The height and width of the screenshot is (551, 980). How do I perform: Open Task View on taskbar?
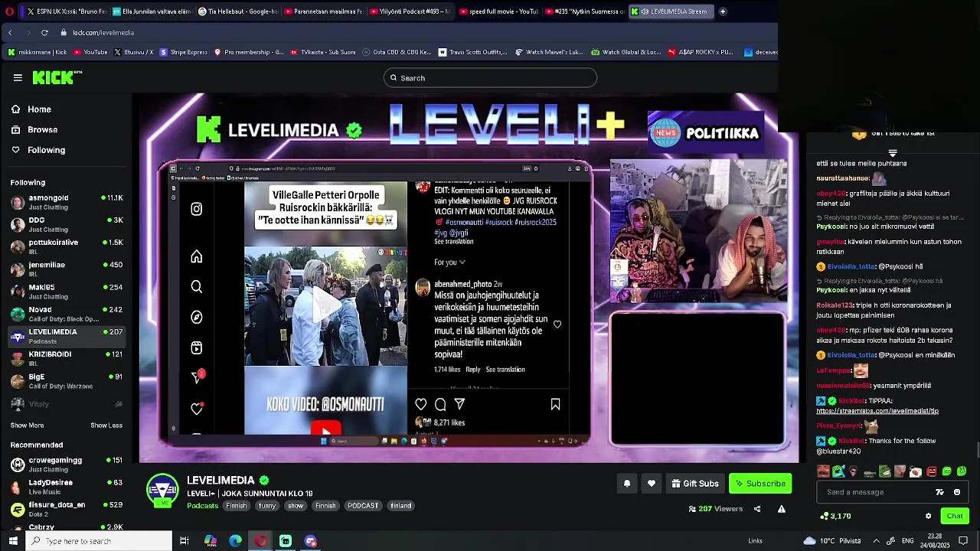185,541
